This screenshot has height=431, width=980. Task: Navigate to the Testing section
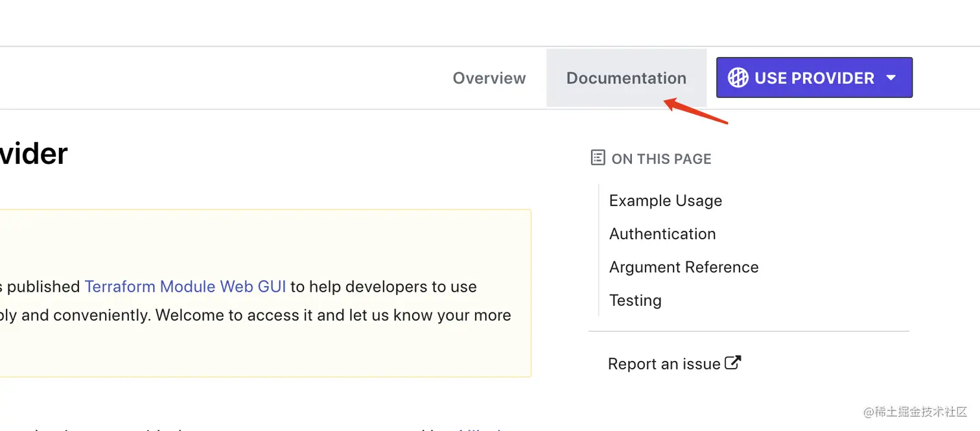(635, 301)
